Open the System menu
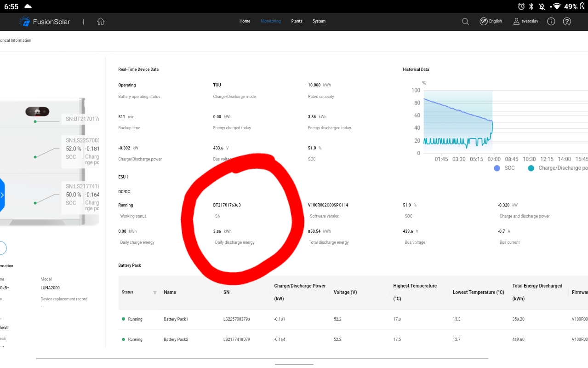This screenshot has height=368, width=588. [319, 21]
